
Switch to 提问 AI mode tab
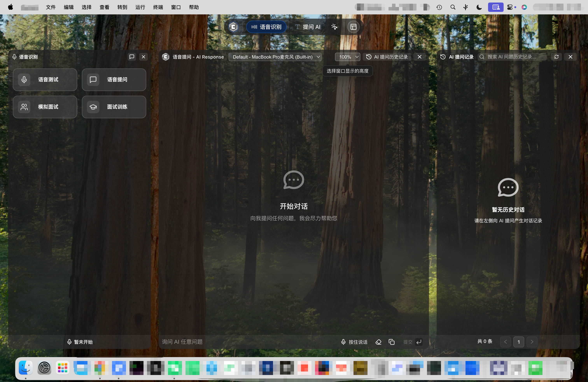(x=308, y=27)
